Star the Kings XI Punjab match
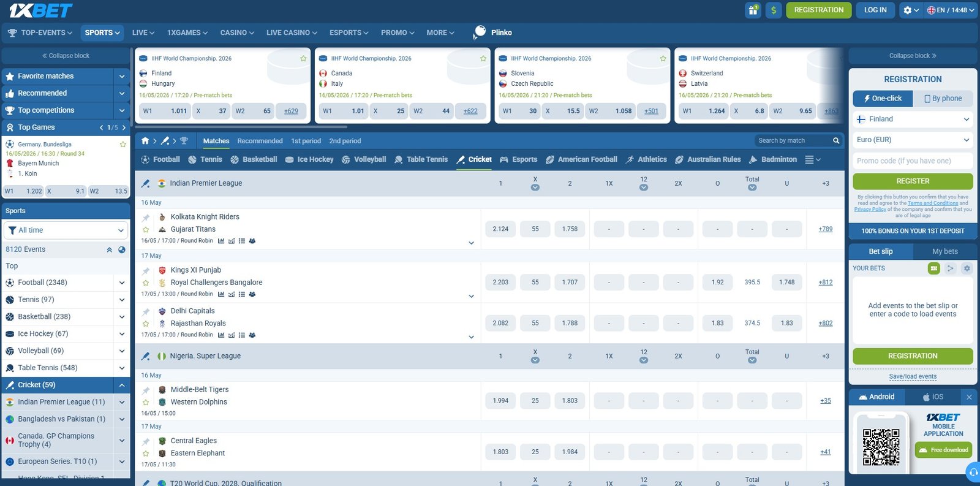This screenshot has height=486, width=980. click(x=146, y=283)
